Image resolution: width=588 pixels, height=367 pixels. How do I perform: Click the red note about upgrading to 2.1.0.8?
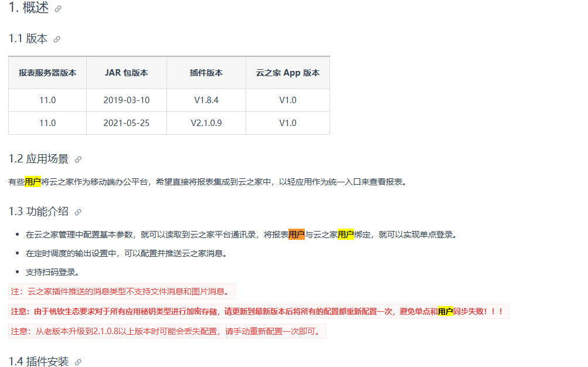pyautogui.click(x=167, y=331)
